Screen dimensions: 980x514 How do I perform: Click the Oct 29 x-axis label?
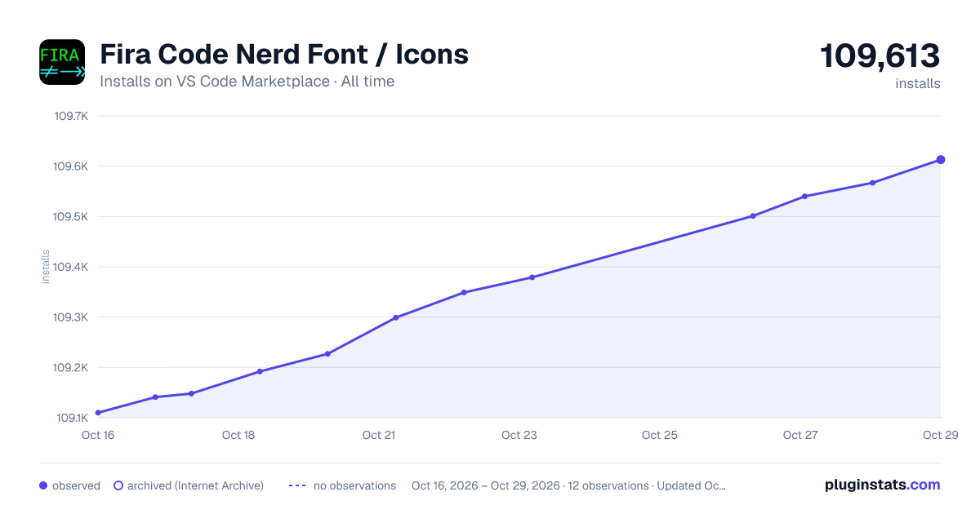939,435
